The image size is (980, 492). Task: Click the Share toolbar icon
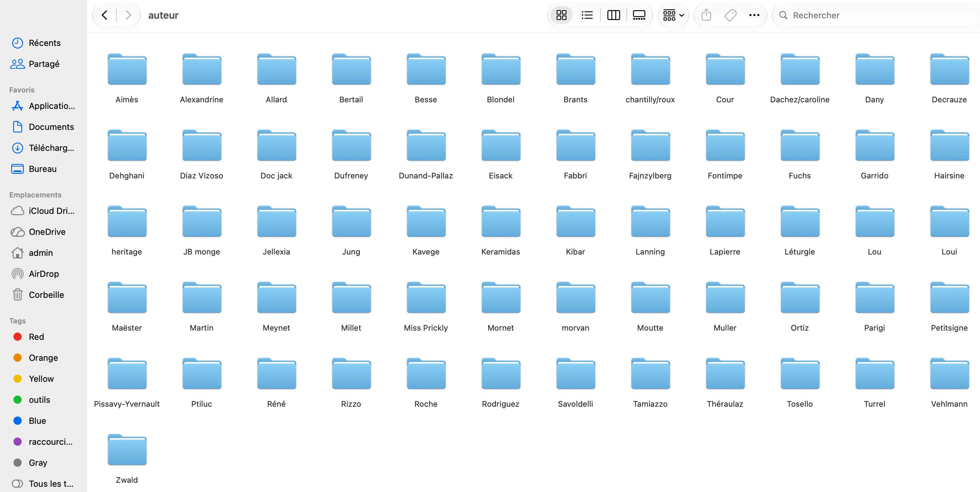tap(706, 15)
